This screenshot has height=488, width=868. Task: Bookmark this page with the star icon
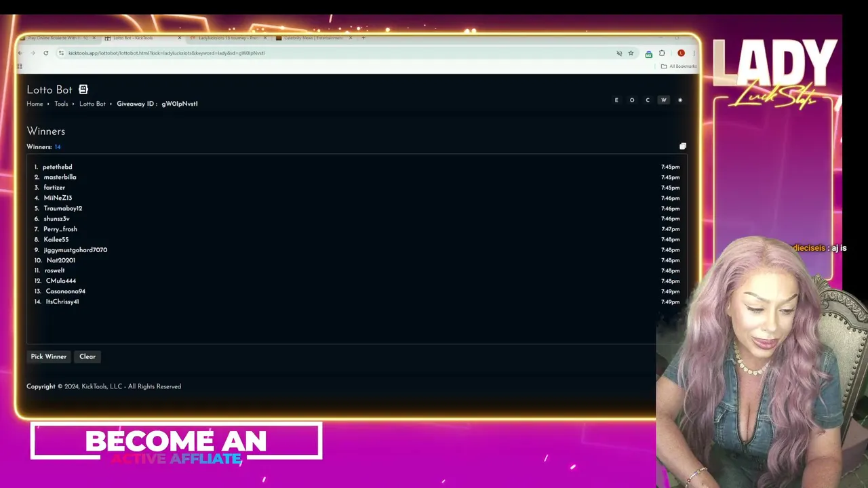coord(631,53)
